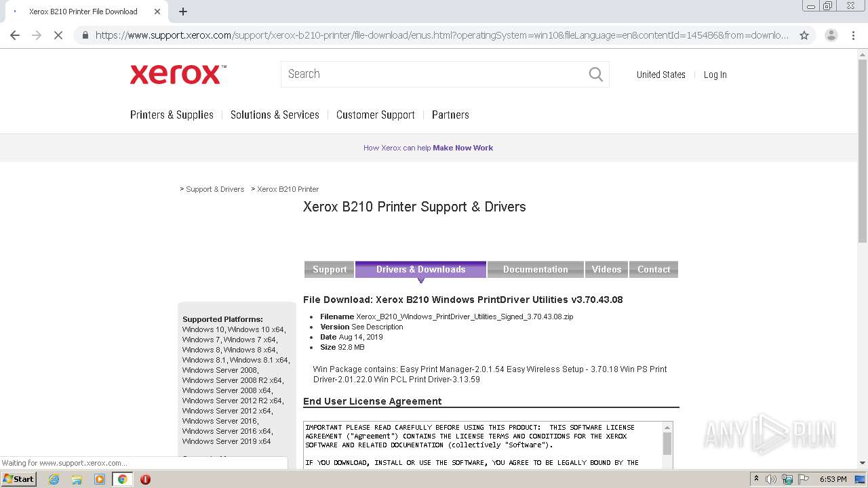This screenshot has width=868, height=488.
Task: Click the taskbar clock showing 6:53 PM
Action: (x=833, y=479)
